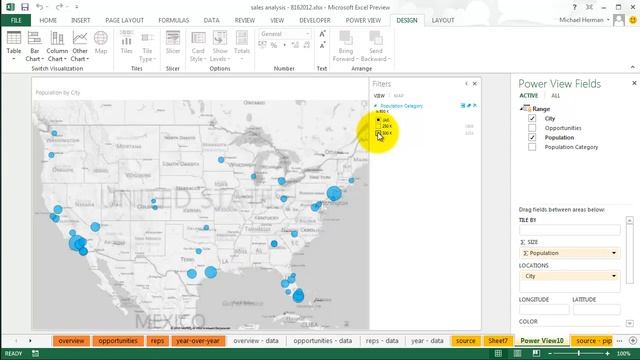
Task: Check the Opportunities field checkbox
Action: pos(532,128)
